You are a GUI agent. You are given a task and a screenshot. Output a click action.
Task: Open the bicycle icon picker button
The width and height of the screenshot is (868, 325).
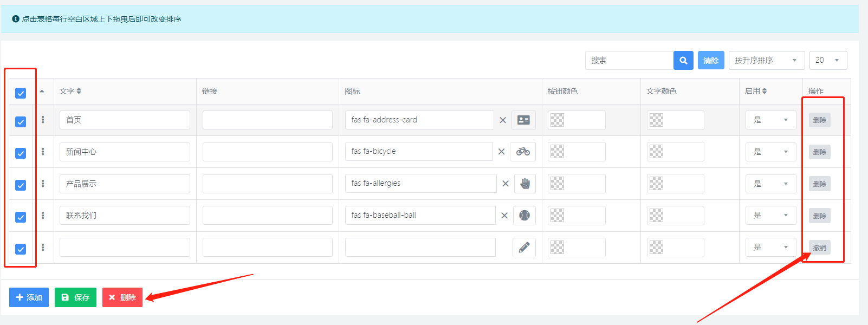523,152
